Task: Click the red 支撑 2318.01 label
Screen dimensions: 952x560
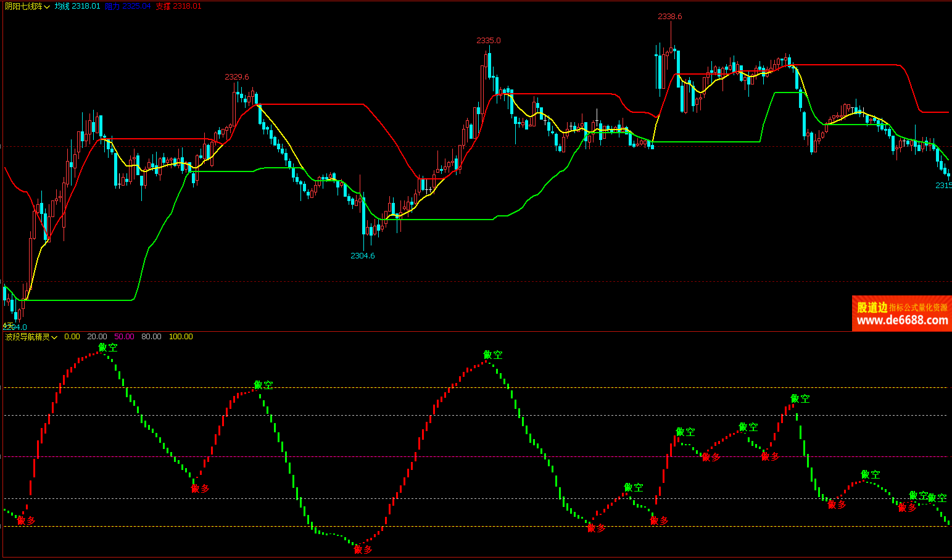Action: click(178, 6)
